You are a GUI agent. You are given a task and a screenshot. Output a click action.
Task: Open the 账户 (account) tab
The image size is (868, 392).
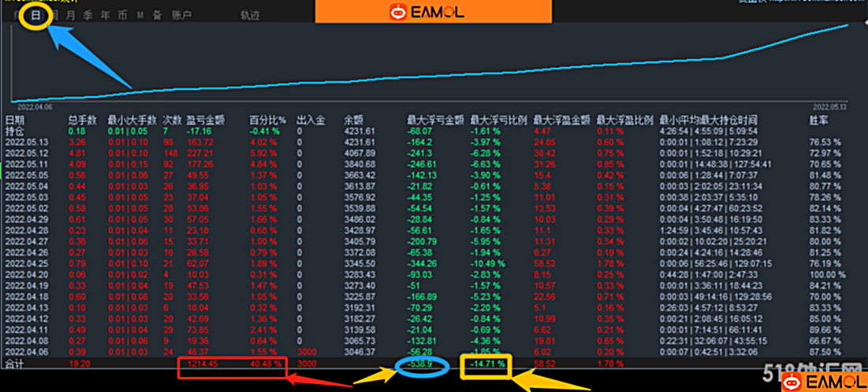(181, 15)
